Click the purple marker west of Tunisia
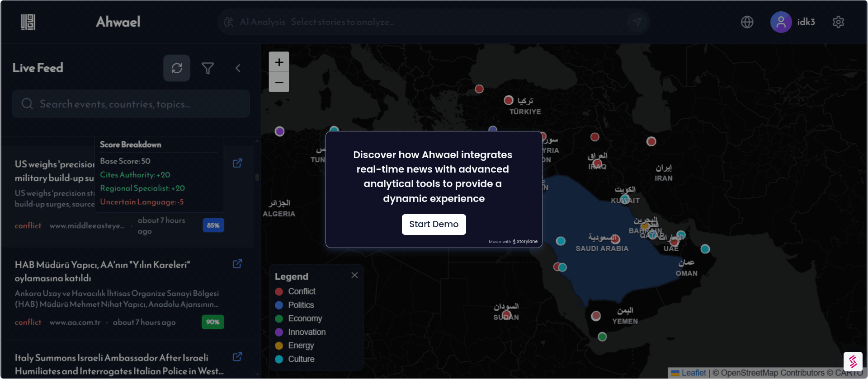This screenshot has height=379, width=868. click(x=280, y=131)
